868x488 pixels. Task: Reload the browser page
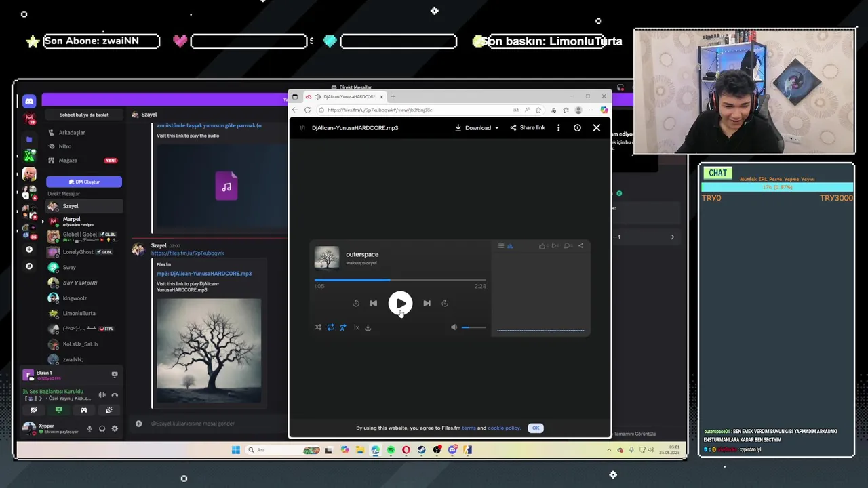pyautogui.click(x=307, y=110)
